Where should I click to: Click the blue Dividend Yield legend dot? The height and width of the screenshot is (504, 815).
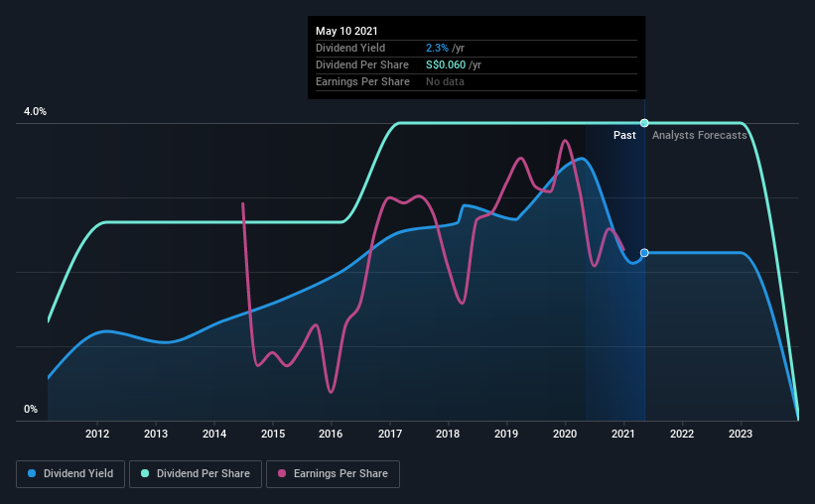(32, 473)
